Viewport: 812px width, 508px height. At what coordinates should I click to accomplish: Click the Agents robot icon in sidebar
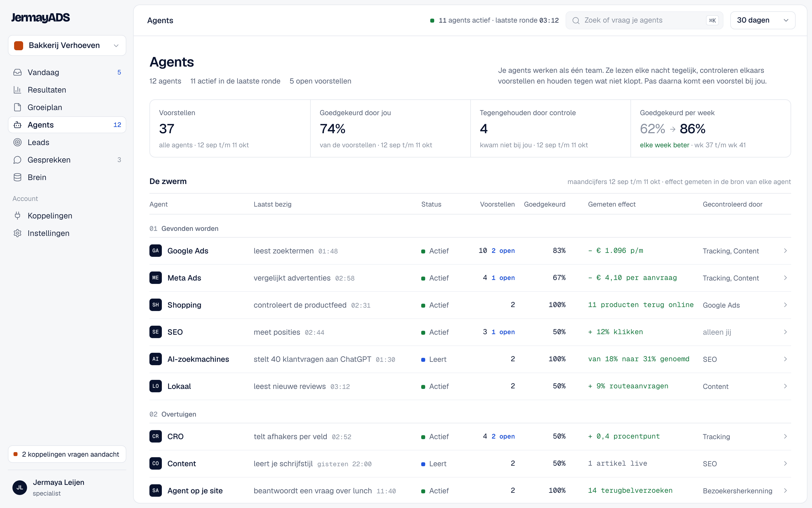click(17, 125)
